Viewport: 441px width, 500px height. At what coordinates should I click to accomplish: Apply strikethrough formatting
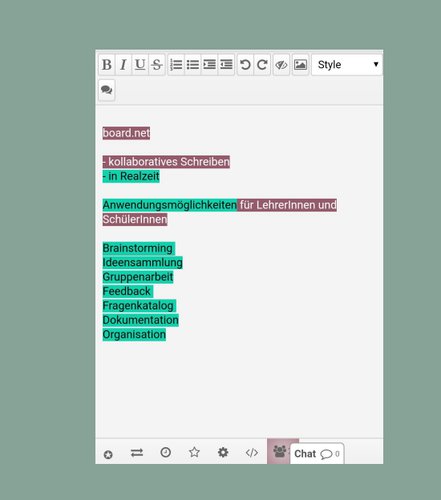[157, 65]
